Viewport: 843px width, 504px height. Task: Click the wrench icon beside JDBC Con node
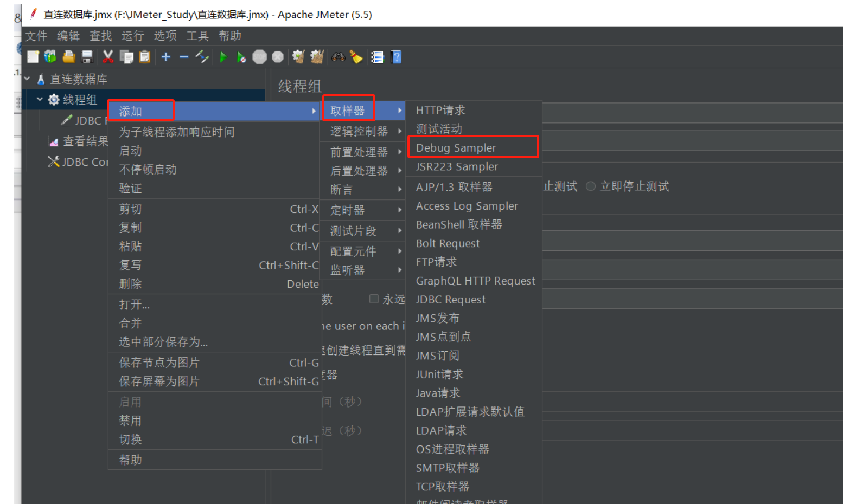click(x=54, y=161)
